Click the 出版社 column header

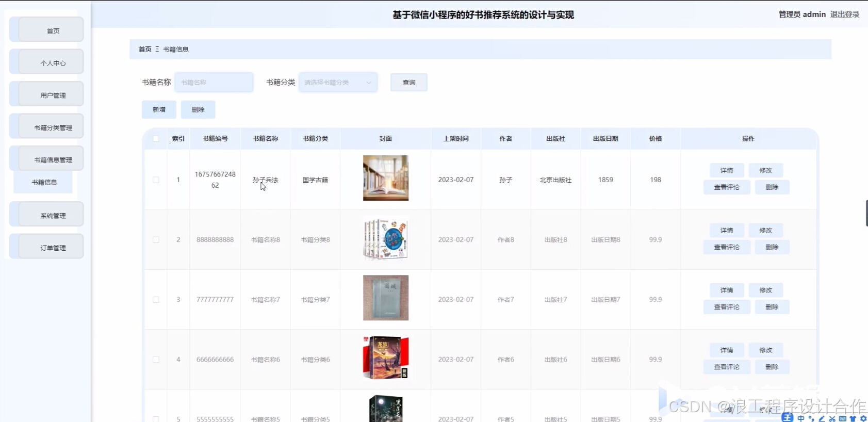[x=555, y=139]
